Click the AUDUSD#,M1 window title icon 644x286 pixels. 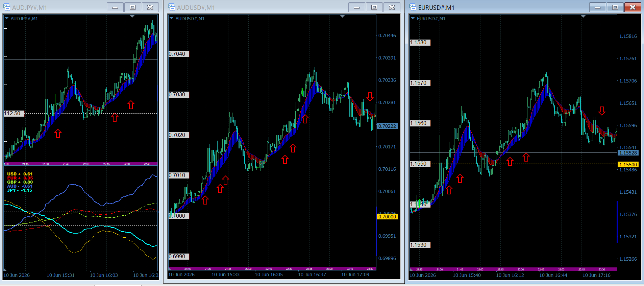172,7
